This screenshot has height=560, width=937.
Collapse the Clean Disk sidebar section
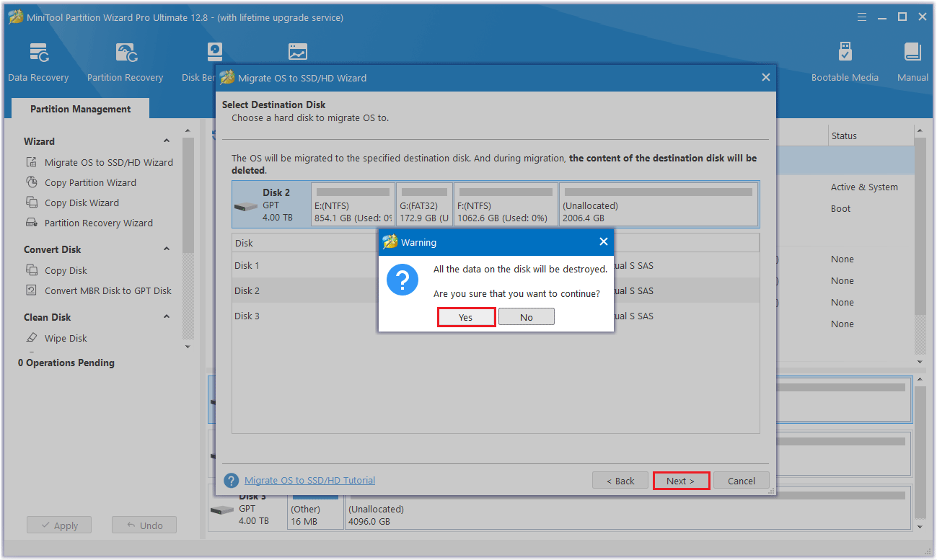pos(167,317)
